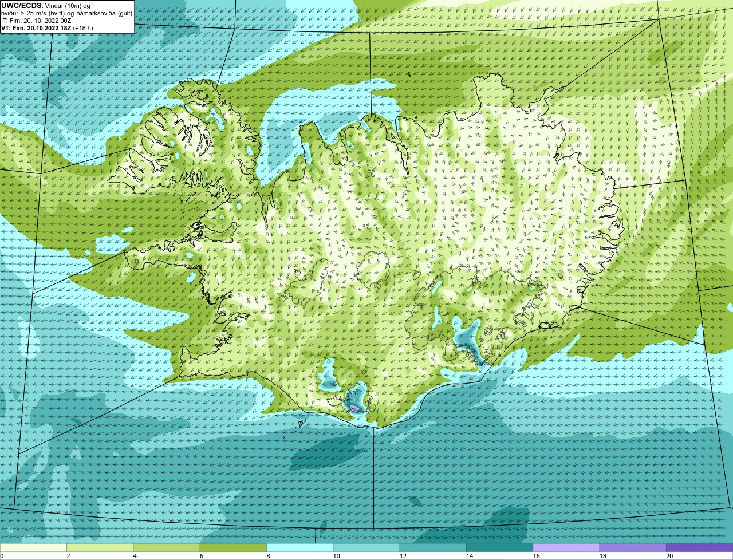This screenshot has width=733, height=560.
Task: Click the legend scale value "6"
Action: pos(201,556)
